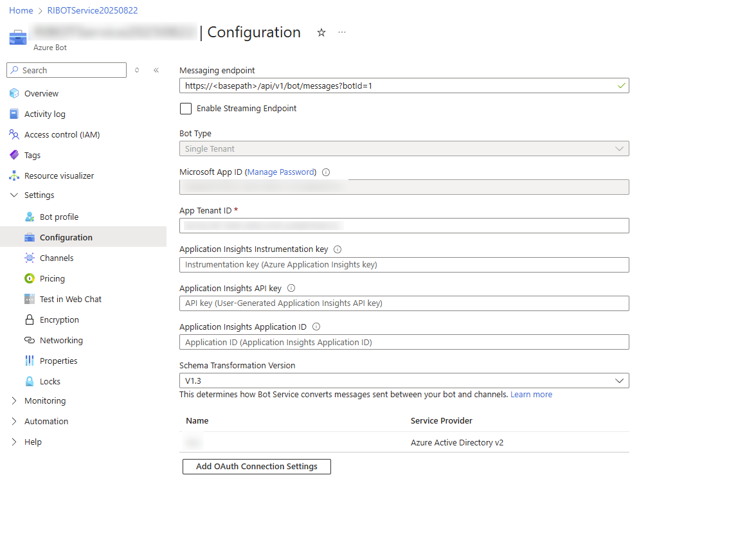
Task: Open Bot profile settings
Action: (x=59, y=217)
